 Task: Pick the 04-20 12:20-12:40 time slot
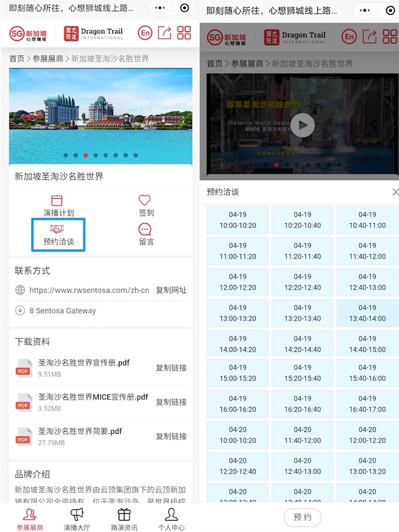(238, 466)
